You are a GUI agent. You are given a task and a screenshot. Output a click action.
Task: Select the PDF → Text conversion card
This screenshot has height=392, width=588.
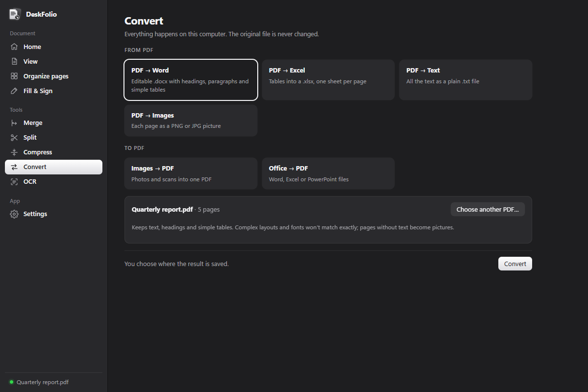point(465,80)
